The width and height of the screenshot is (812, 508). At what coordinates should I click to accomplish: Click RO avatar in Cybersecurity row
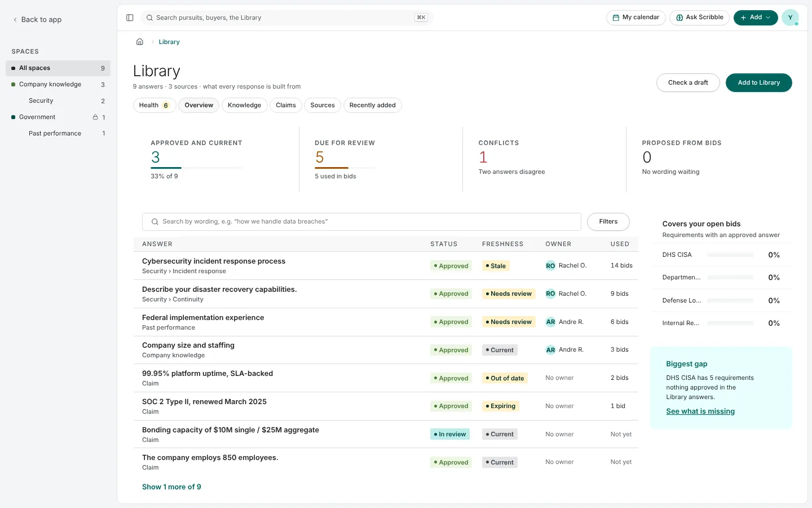click(x=550, y=266)
